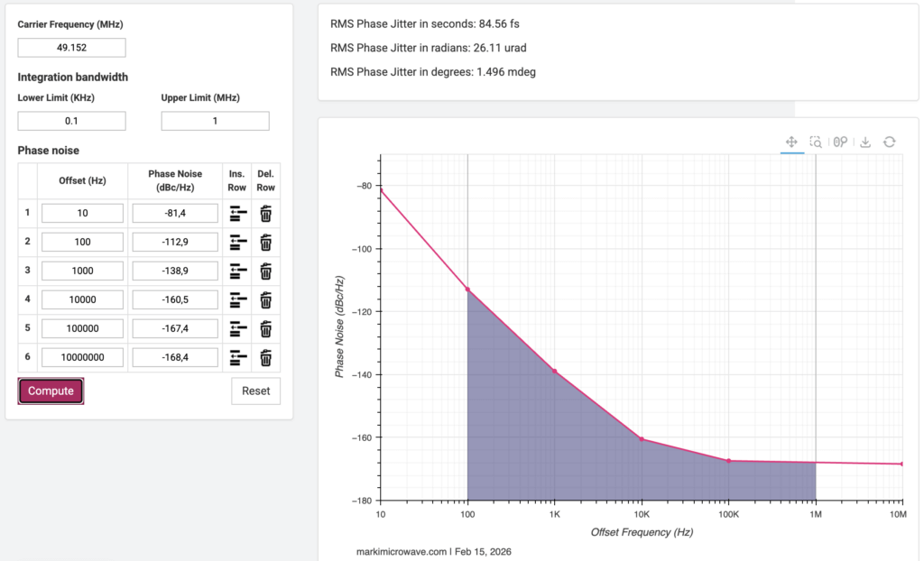The width and height of the screenshot is (924, 561).
Task: Reset plot view using the refresh icon
Action: pyautogui.click(x=890, y=142)
